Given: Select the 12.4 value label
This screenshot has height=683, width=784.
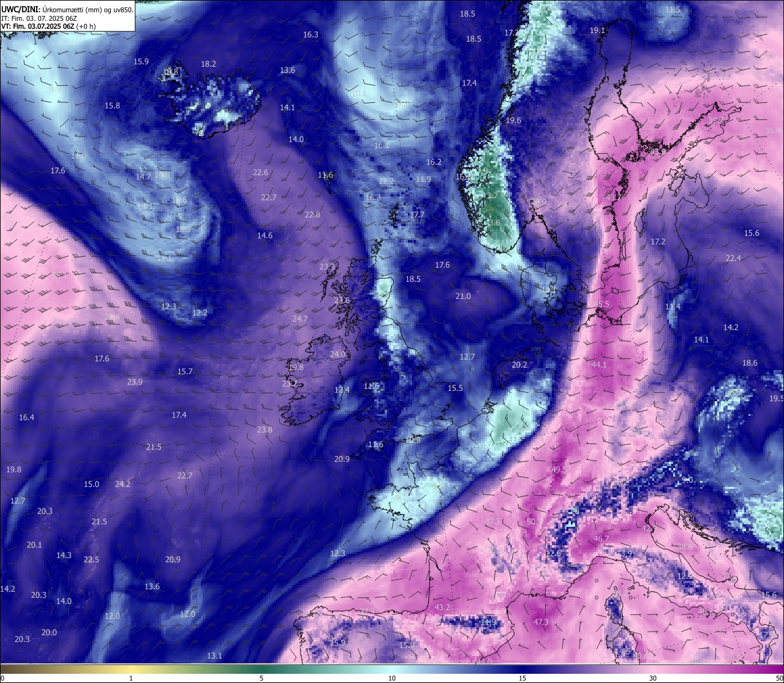Looking at the screenshot, I should click(342, 390).
